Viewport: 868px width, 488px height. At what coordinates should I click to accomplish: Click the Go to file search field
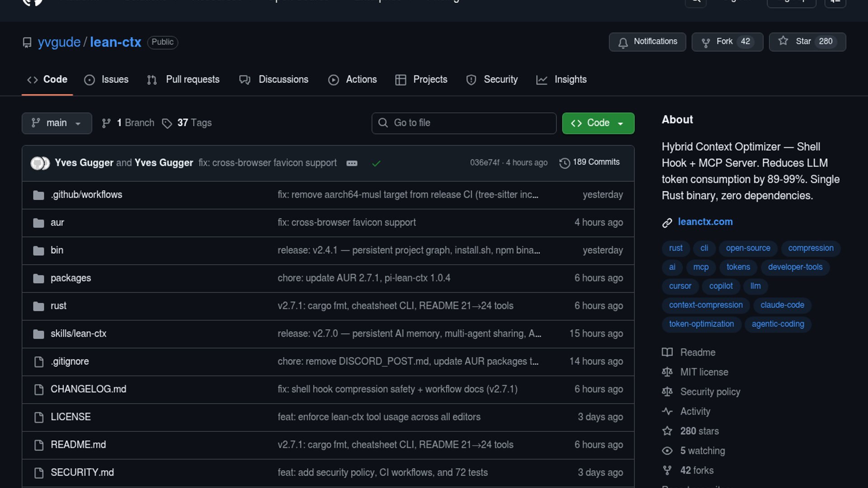coord(464,123)
